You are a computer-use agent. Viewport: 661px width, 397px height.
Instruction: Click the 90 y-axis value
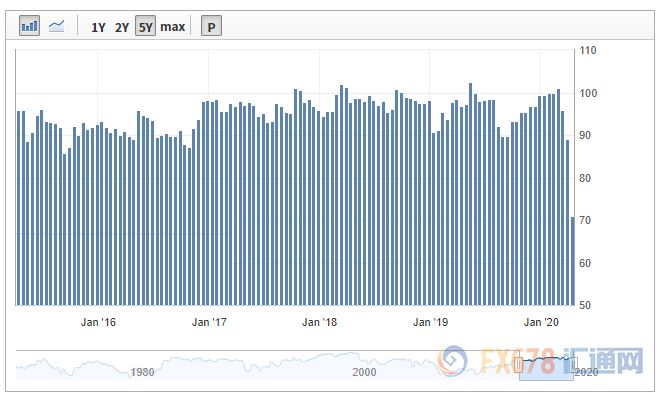[585, 135]
